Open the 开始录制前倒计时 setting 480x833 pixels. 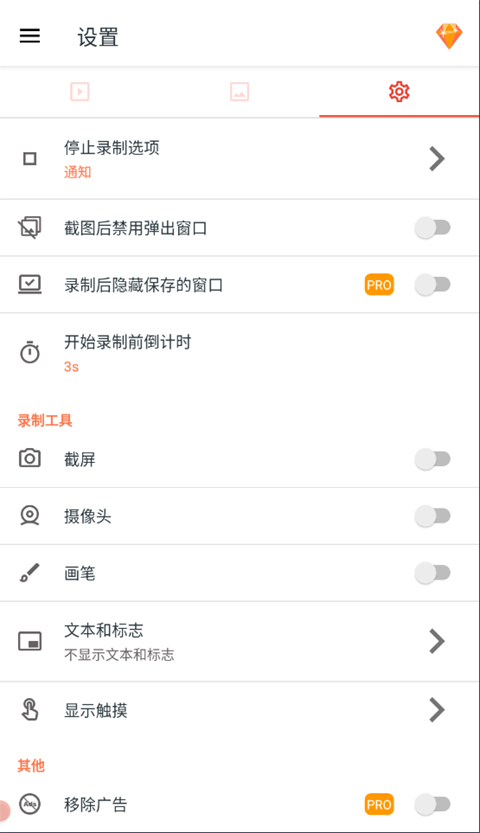[x=240, y=353]
